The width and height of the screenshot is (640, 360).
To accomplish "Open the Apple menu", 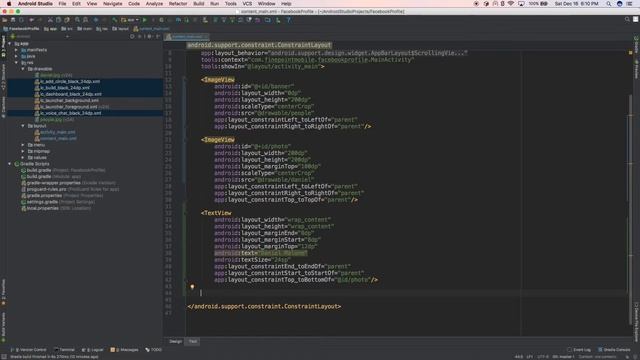I will click(x=9, y=4).
